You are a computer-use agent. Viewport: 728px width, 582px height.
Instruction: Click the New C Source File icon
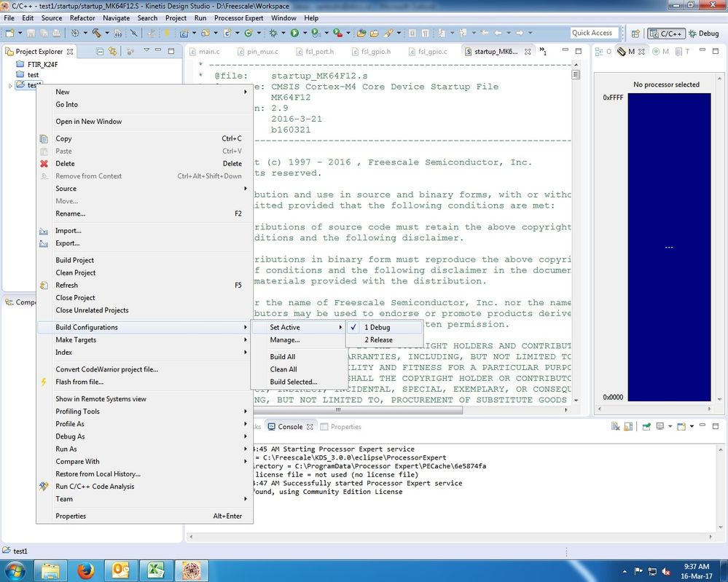click(x=227, y=33)
